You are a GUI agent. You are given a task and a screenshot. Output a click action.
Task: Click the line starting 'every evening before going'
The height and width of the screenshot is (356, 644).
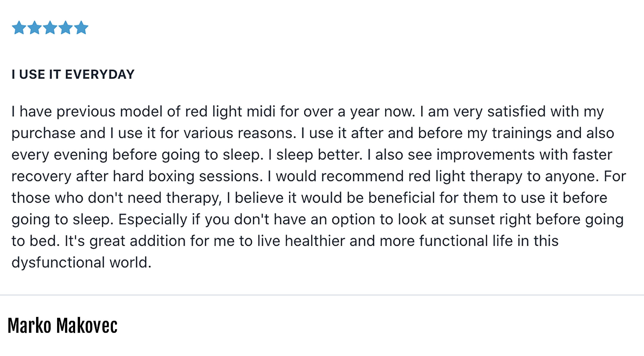pyautogui.click(x=312, y=155)
